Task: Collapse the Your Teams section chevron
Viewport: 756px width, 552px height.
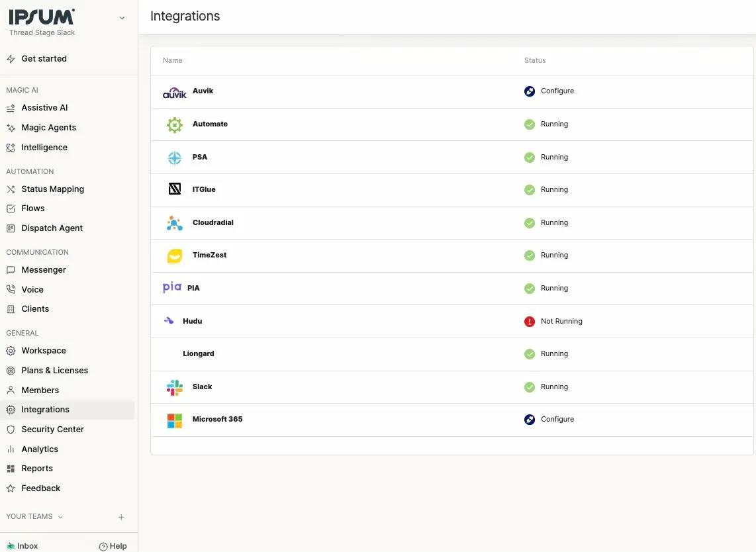Action: [60, 517]
